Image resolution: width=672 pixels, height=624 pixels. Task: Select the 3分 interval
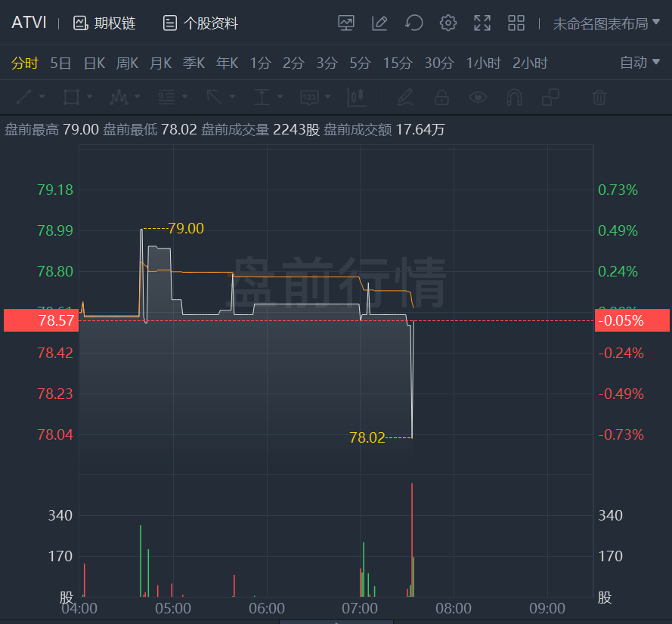pyautogui.click(x=327, y=63)
